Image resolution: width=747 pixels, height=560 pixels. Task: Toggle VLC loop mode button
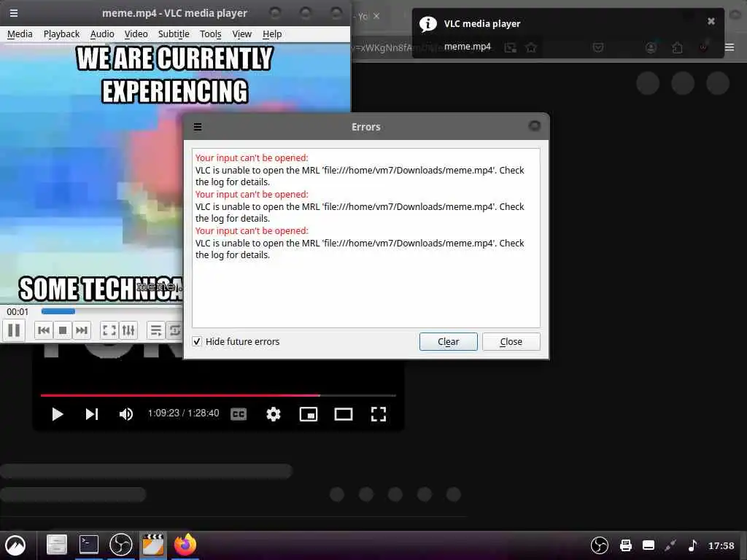click(x=174, y=330)
